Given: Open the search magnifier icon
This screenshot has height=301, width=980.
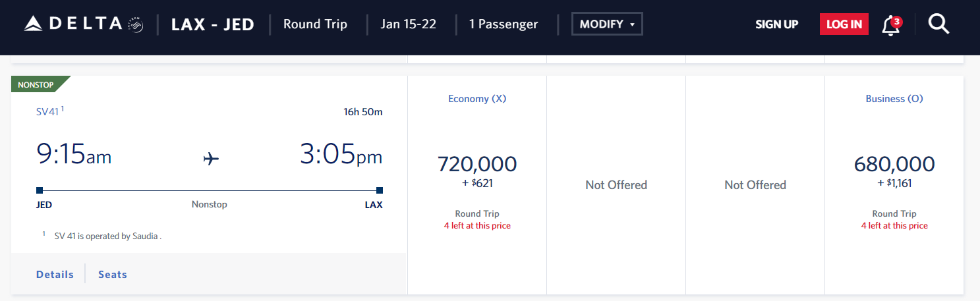Looking at the screenshot, I should [x=938, y=24].
